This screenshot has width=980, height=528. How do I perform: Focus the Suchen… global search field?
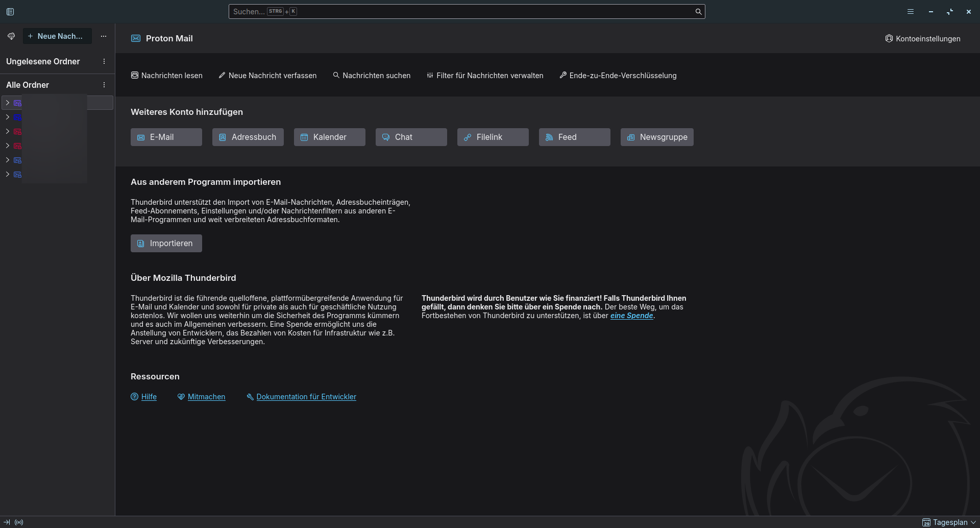point(467,12)
